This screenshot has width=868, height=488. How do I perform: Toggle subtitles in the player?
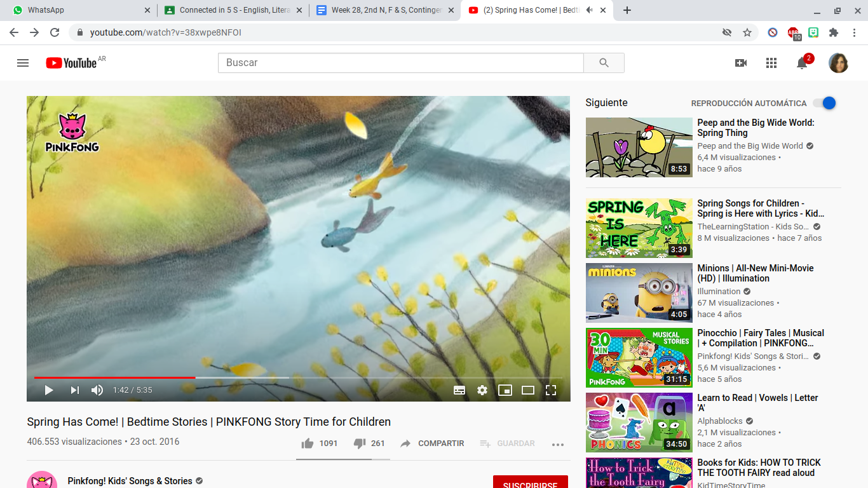click(459, 390)
